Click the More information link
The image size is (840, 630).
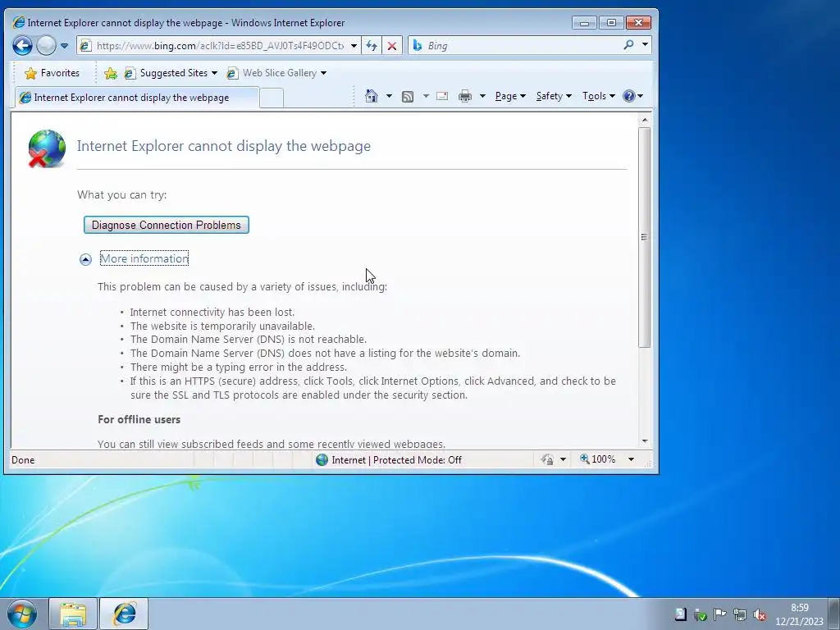point(144,258)
